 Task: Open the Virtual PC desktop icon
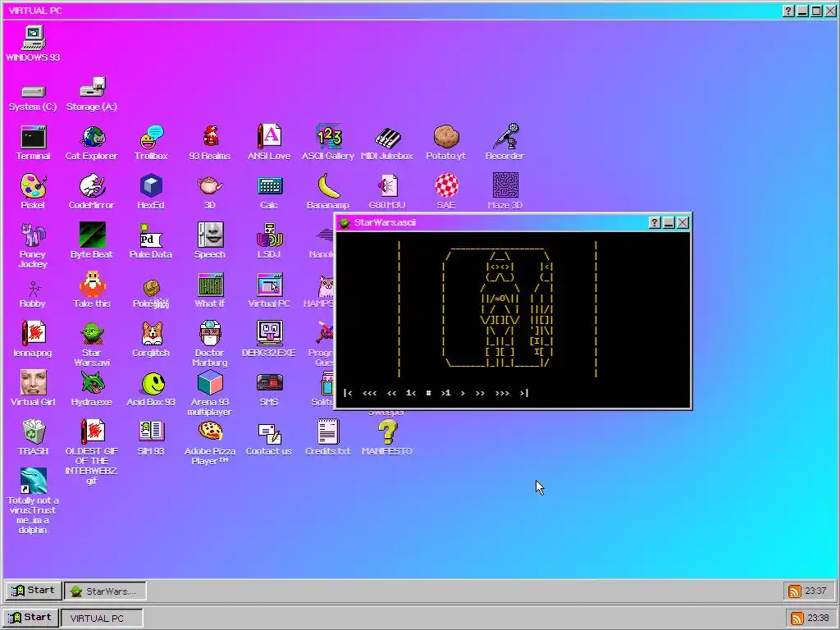coord(269,285)
